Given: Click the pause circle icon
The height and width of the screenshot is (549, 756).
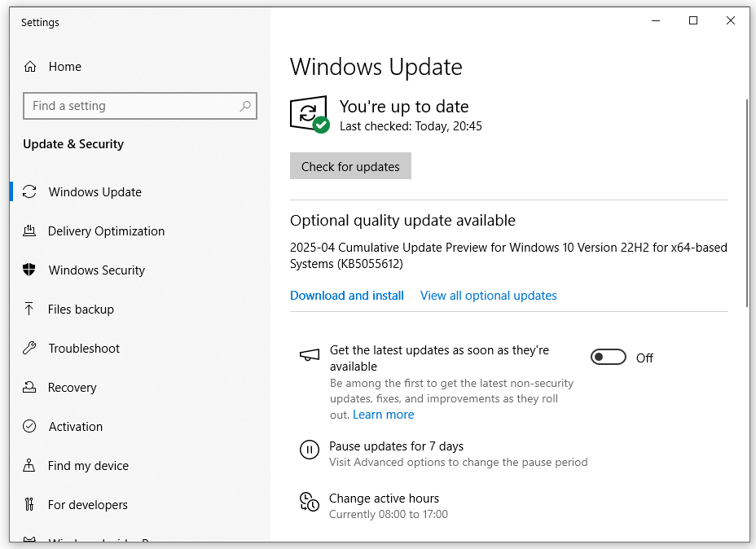Looking at the screenshot, I should click(310, 450).
